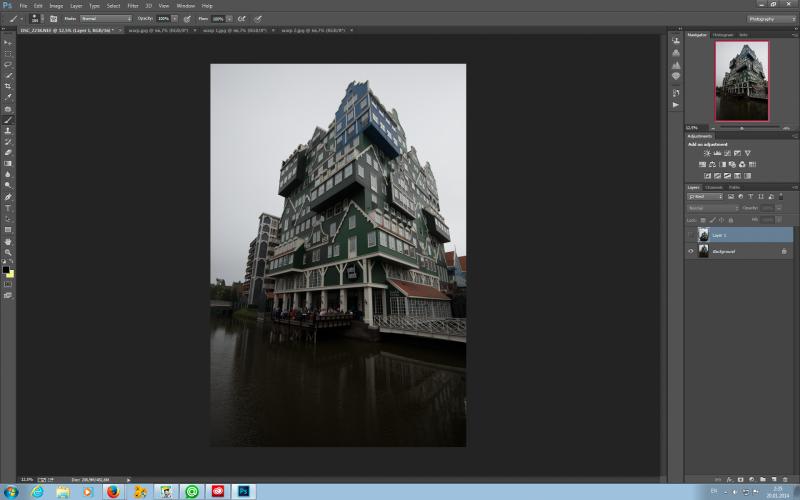Toggle lock all for layer
The height and width of the screenshot is (500, 800).
click(x=731, y=220)
